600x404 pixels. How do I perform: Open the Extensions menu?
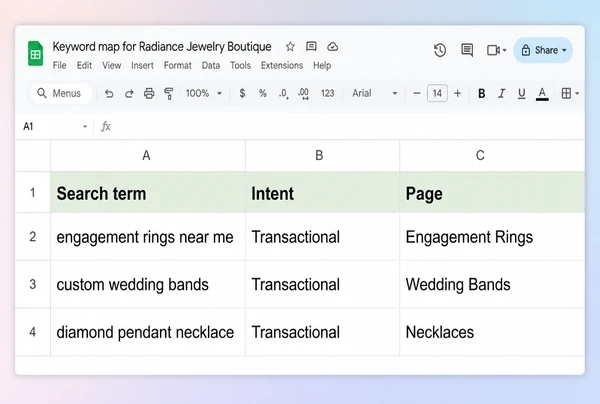tap(282, 65)
